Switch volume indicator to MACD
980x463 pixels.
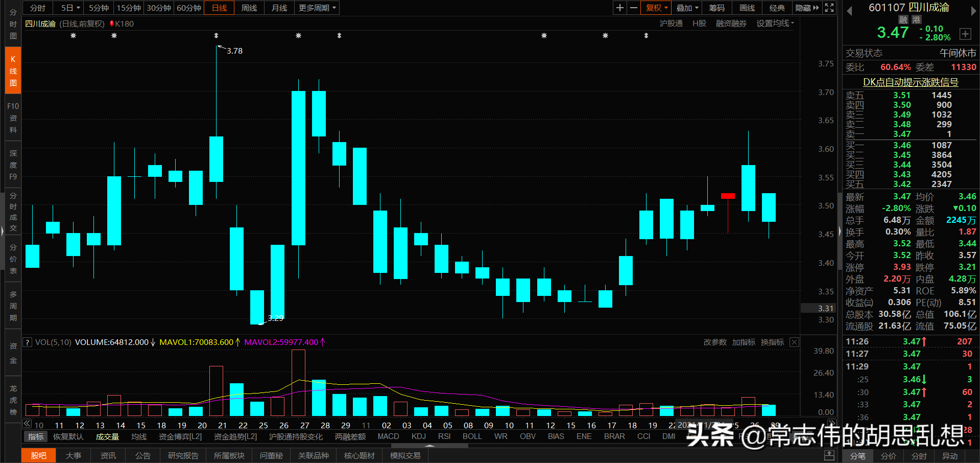388,436
